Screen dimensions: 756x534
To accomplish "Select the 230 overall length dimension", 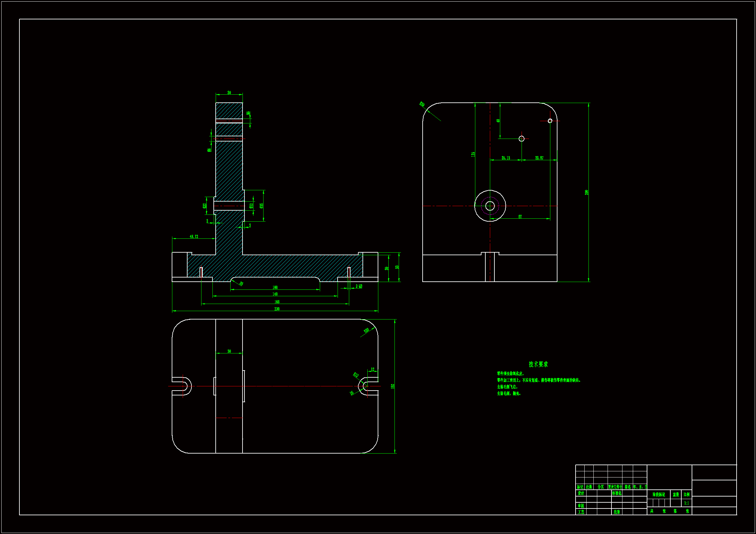I will (277, 309).
